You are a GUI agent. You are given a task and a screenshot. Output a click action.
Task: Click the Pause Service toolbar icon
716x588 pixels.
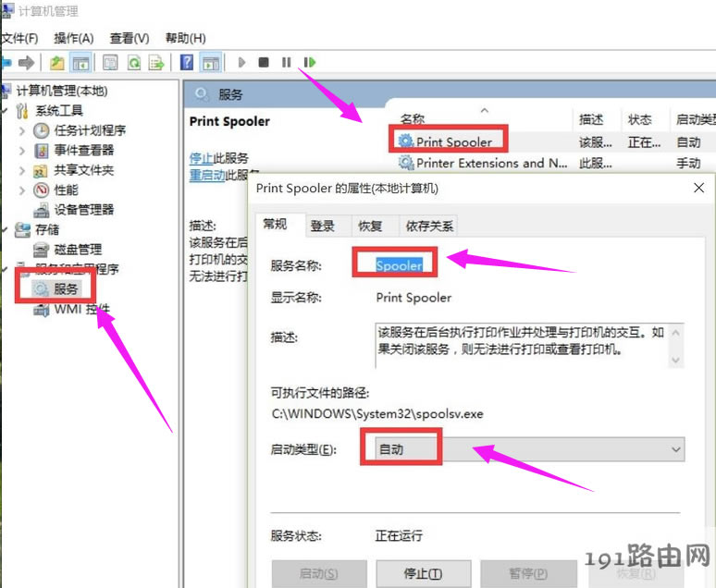tap(287, 63)
